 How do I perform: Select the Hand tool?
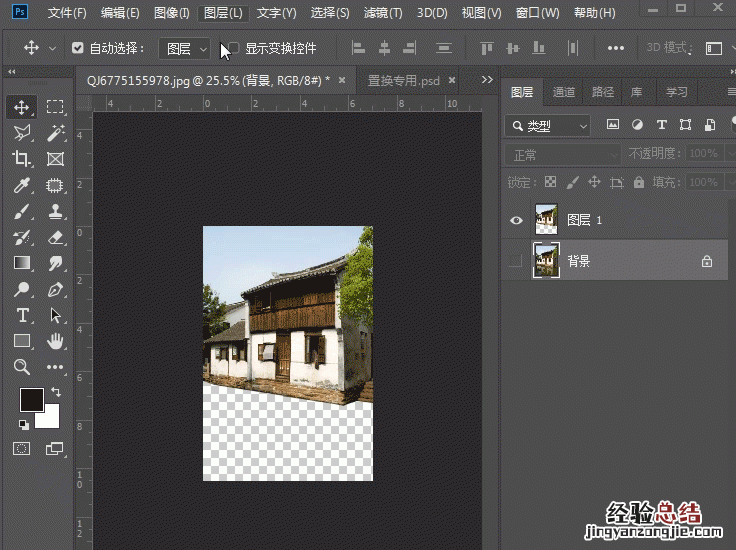coord(56,341)
